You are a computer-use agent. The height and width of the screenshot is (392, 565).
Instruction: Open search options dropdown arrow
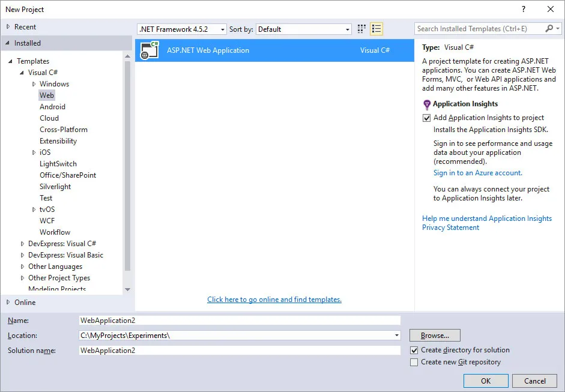click(558, 28)
